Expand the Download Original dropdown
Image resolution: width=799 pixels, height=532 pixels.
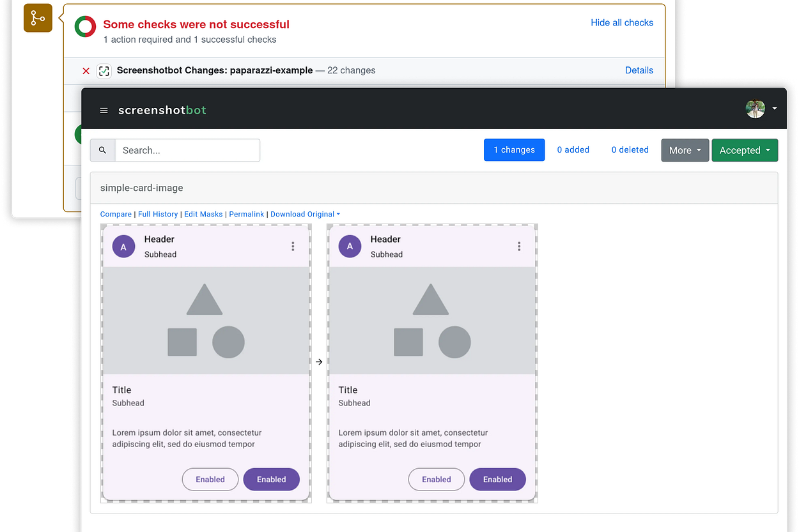(x=305, y=215)
